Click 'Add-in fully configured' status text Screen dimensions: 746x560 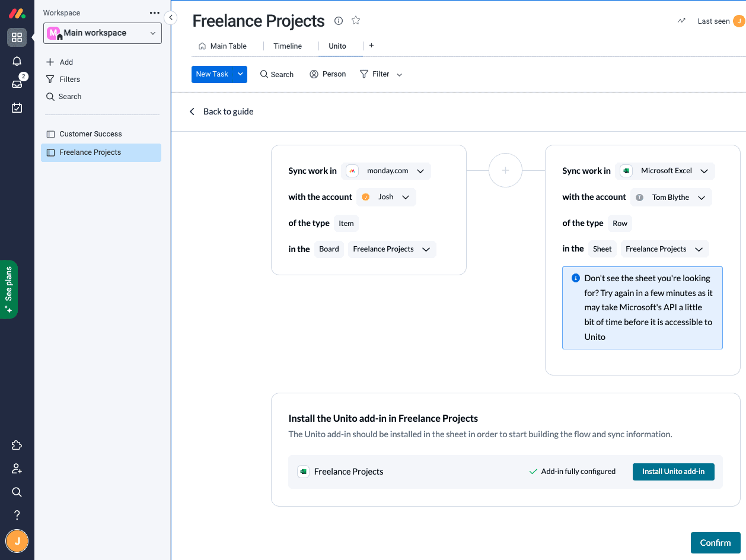578,472
